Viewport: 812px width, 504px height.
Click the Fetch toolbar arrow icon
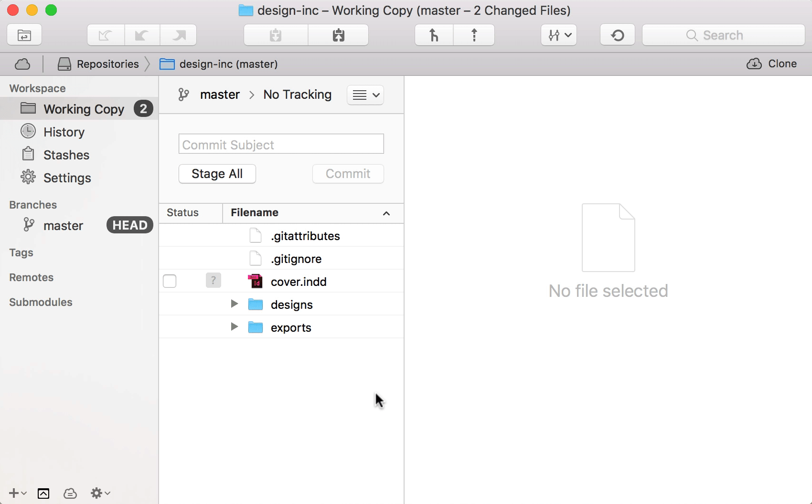coord(106,35)
